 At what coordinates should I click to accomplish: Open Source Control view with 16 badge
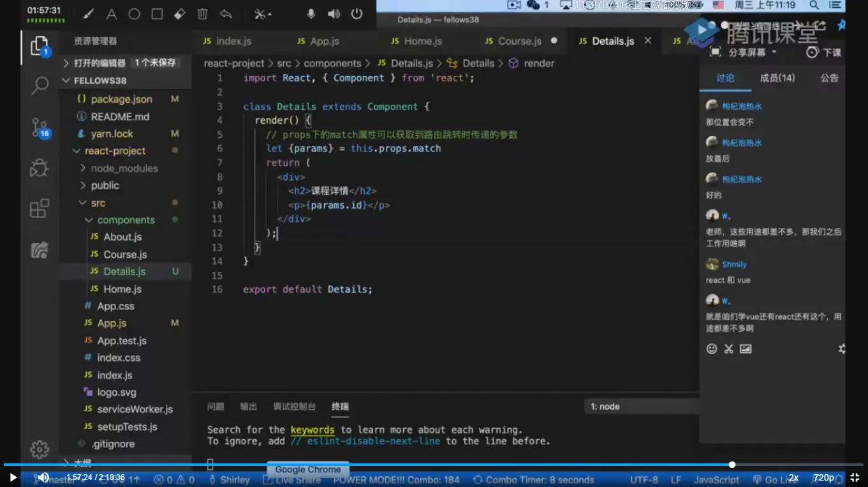click(x=40, y=128)
